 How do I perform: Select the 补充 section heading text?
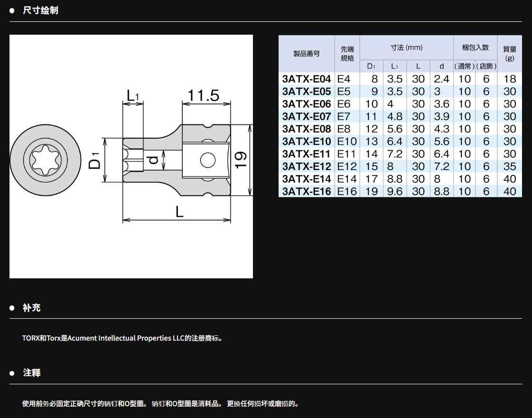(x=32, y=308)
